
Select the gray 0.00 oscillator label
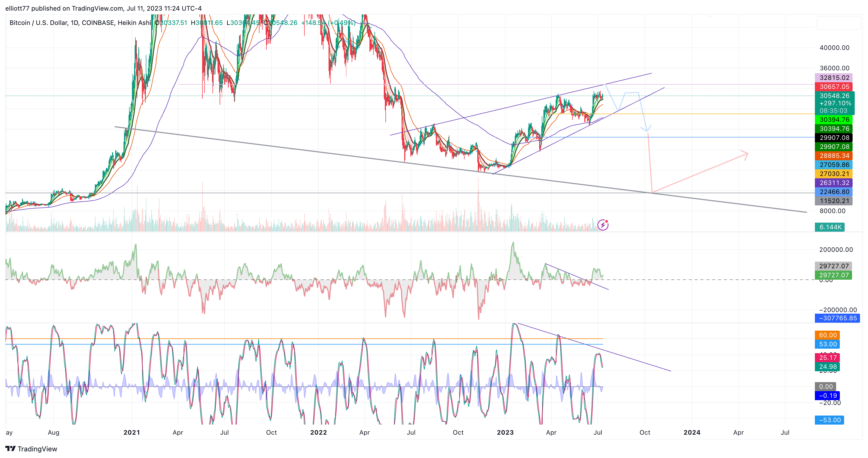coord(826,387)
